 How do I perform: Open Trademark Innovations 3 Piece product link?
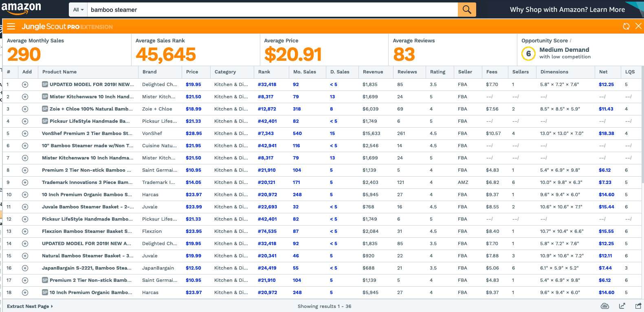88,182
